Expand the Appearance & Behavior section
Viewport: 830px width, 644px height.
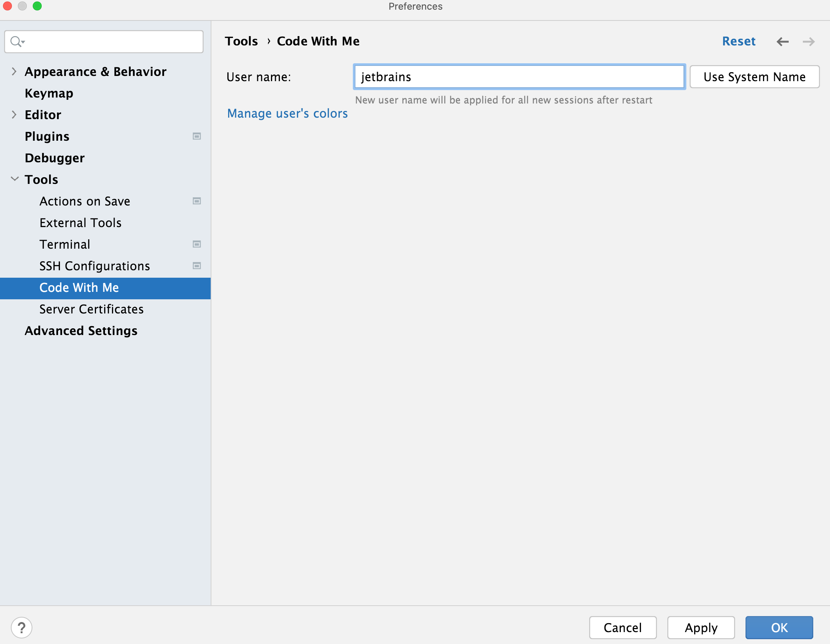pyautogui.click(x=15, y=71)
